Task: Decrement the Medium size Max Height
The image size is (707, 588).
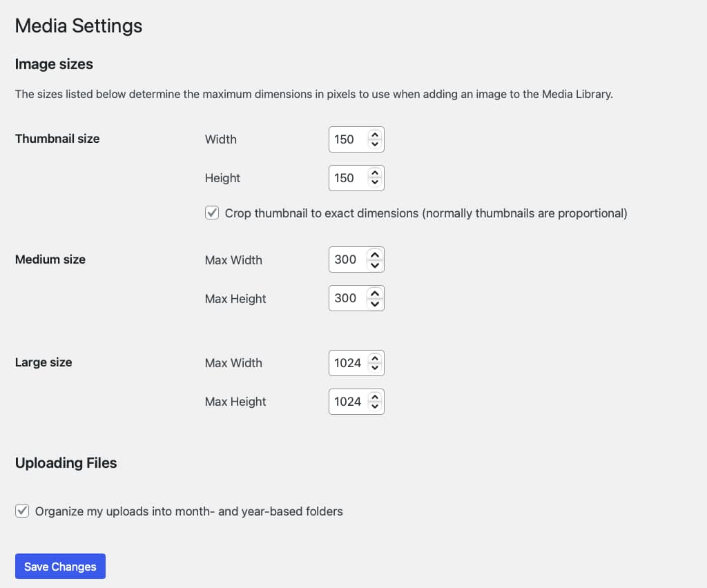Action: 374,302
